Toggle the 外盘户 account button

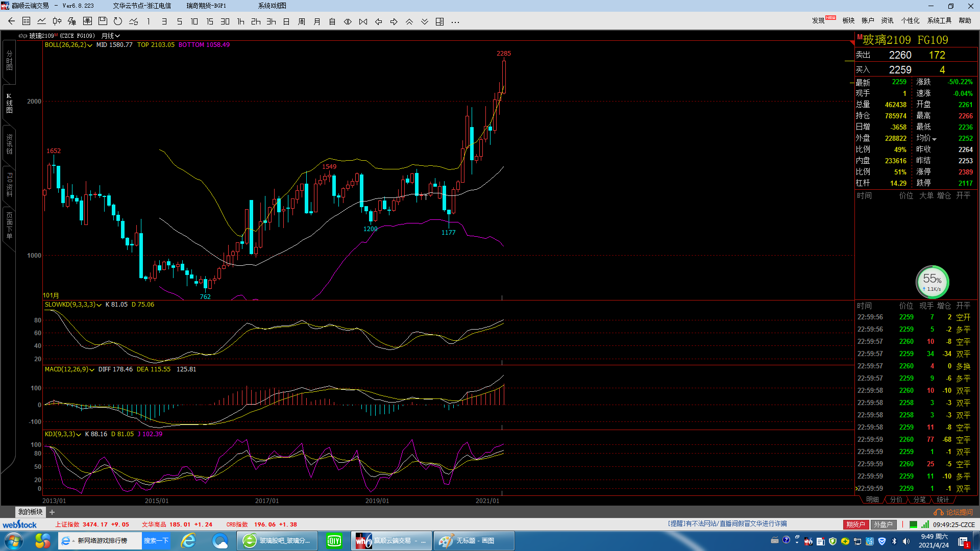point(883,524)
